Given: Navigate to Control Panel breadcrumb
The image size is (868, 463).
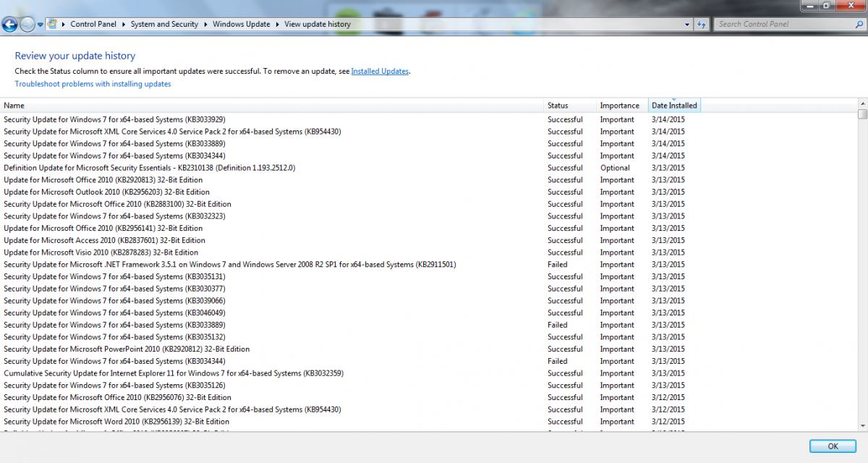Looking at the screenshot, I should pyautogui.click(x=93, y=24).
